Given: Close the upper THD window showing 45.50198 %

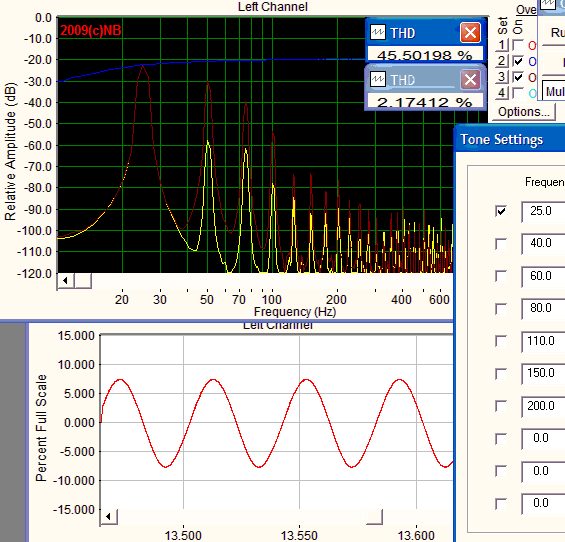Looking at the screenshot, I should coord(470,33).
